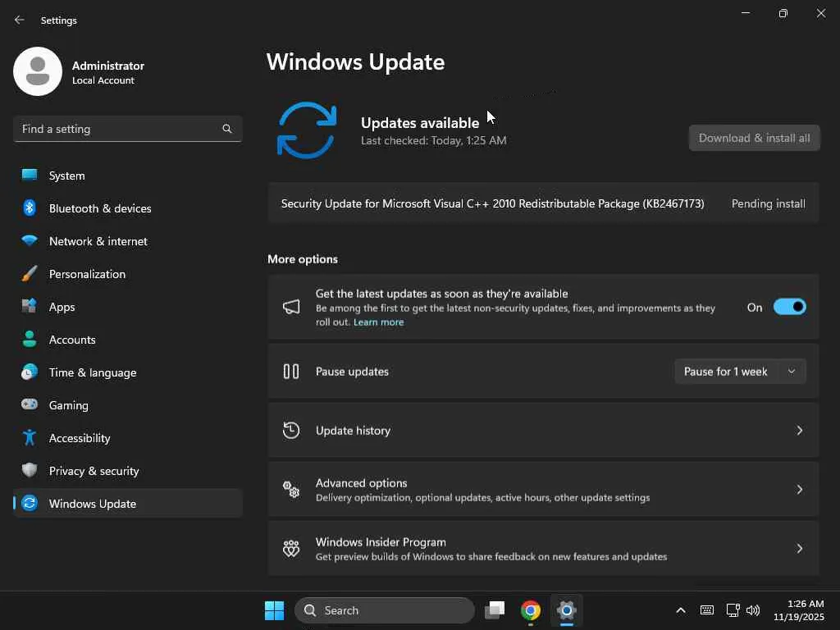Viewport: 840px width, 630px height.
Task: Click the history clock icon beside Update history
Action: pos(291,430)
